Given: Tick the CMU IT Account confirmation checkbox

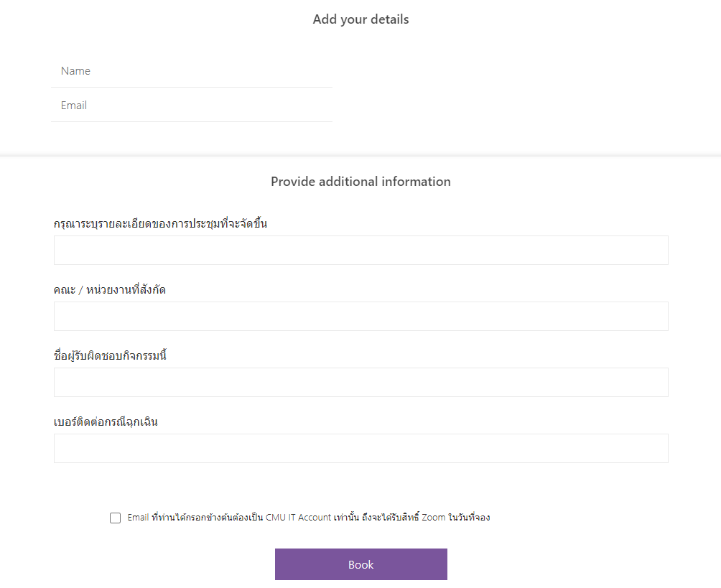Looking at the screenshot, I should point(116,518).
